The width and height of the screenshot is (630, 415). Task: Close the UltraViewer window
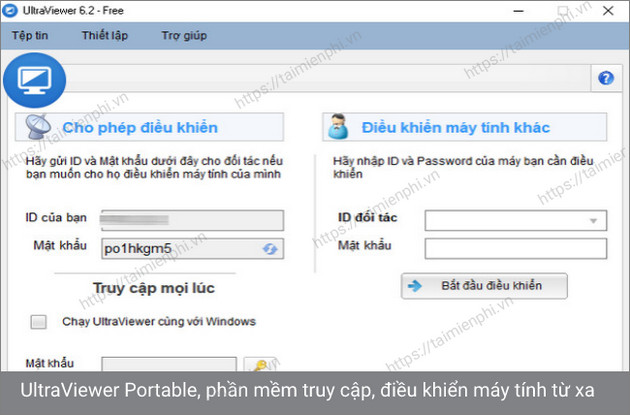(x=610, y=12)
